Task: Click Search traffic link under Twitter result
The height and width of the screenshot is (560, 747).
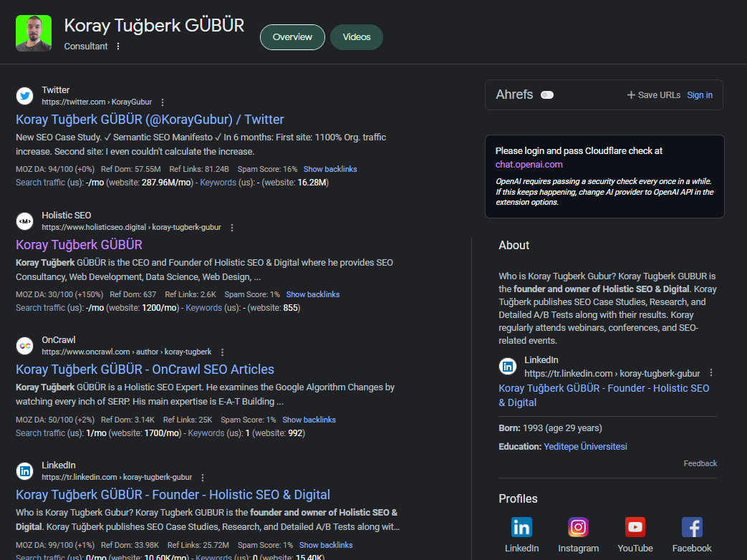Action: (x=41, y=183)
